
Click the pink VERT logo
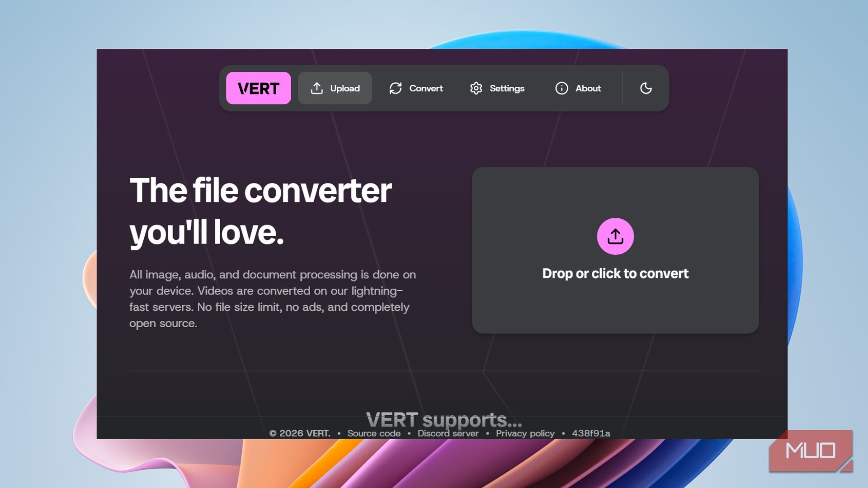(258, 88)
